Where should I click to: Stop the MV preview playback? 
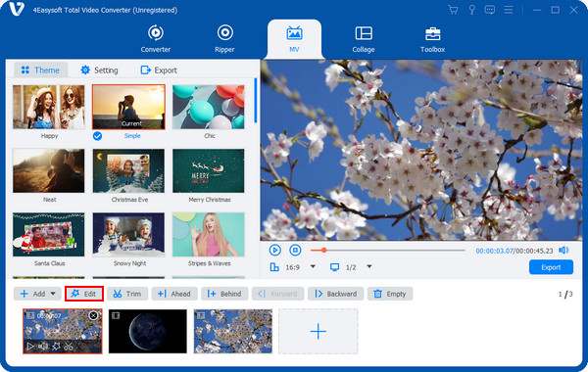(x=296, y=250)
